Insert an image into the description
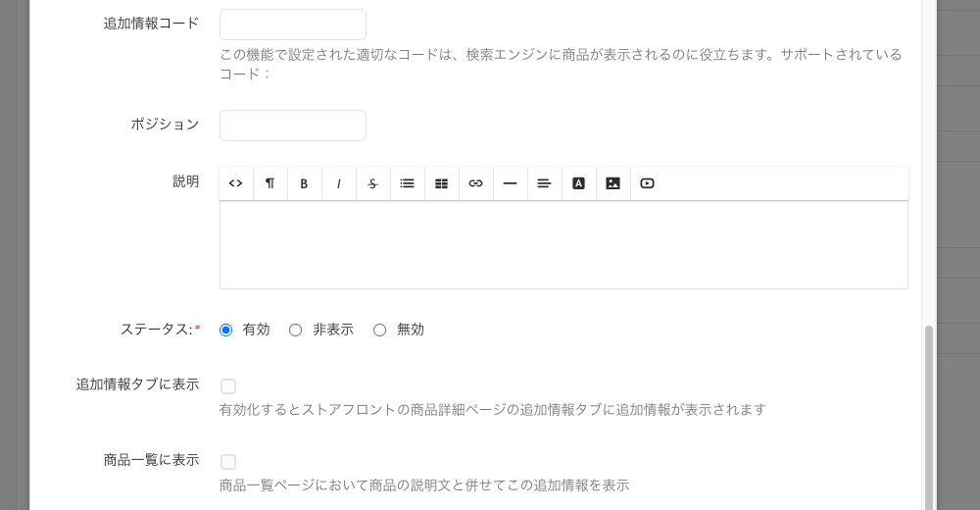The height and width of the screenshot is (510, 980). click(612, 183)
